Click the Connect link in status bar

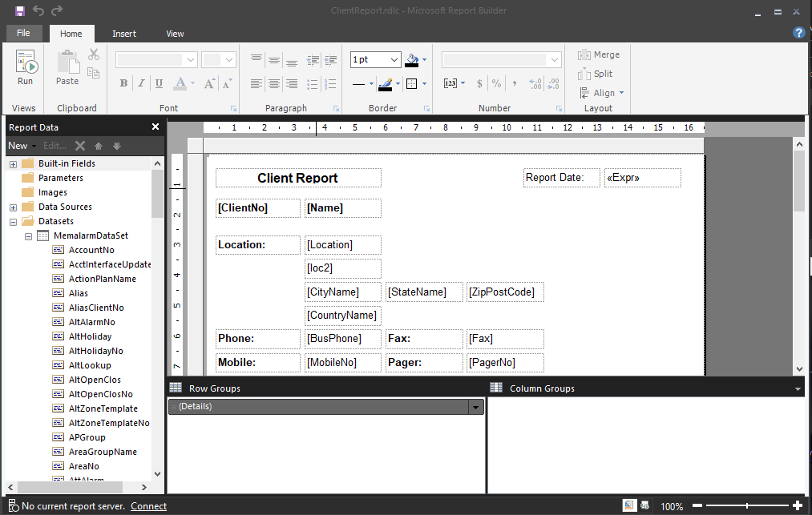click(148, 506)
